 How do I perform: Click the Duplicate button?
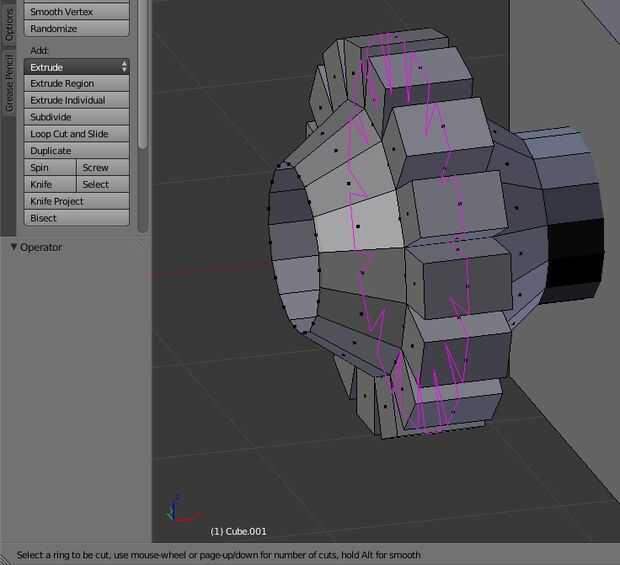tap(76, 151)
